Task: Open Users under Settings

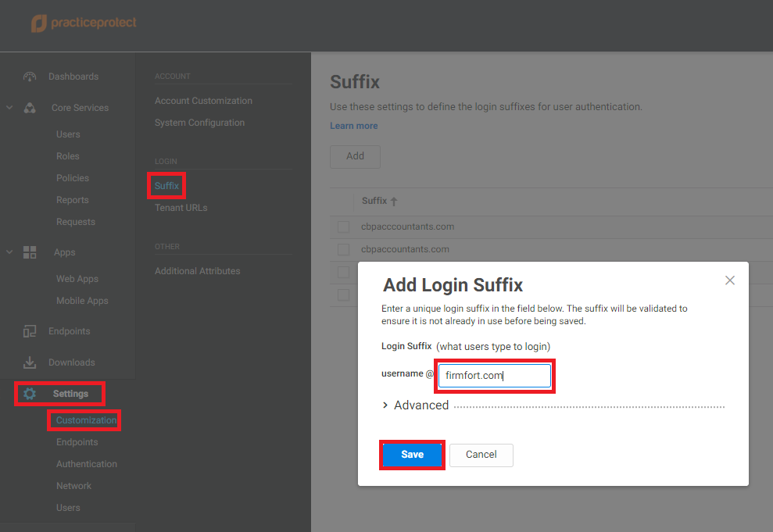Action: click(x=68, y=508)
